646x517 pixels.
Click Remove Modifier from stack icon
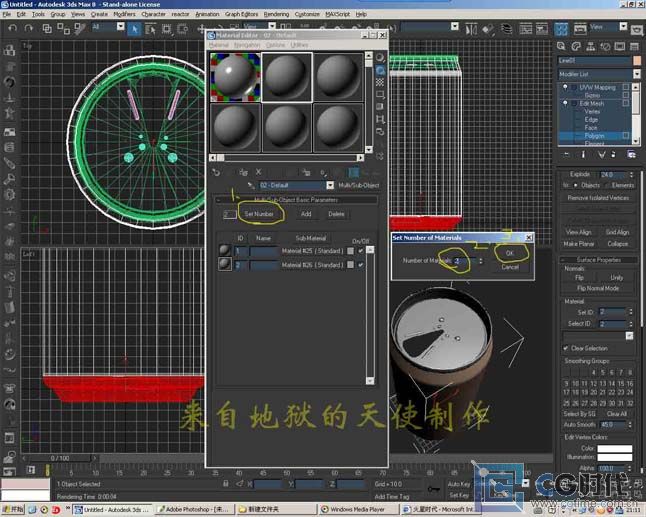pyautogui.click(x=613, y=154)
